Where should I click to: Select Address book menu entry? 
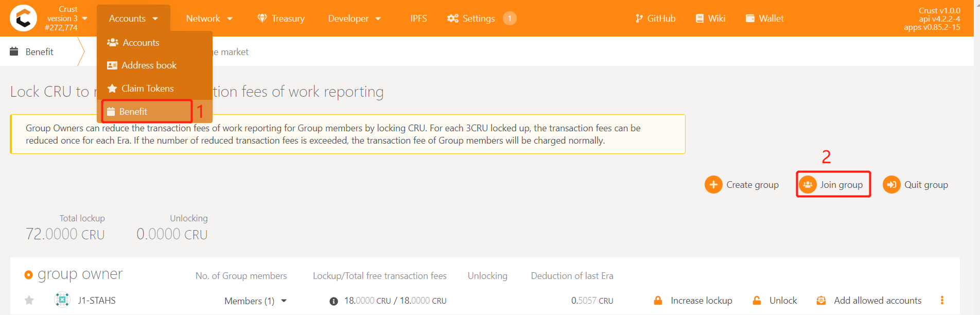click(x=154, y=65)
